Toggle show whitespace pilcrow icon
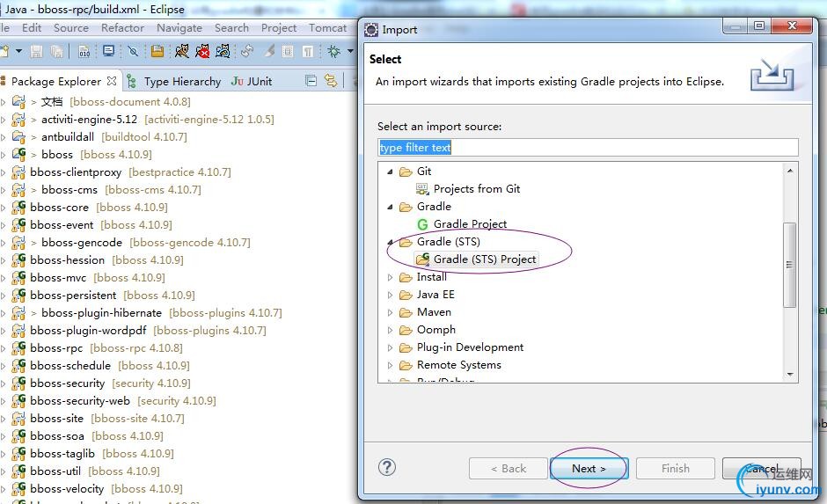Viewport: 827px width, 504px height. click(x=308, y=51)
